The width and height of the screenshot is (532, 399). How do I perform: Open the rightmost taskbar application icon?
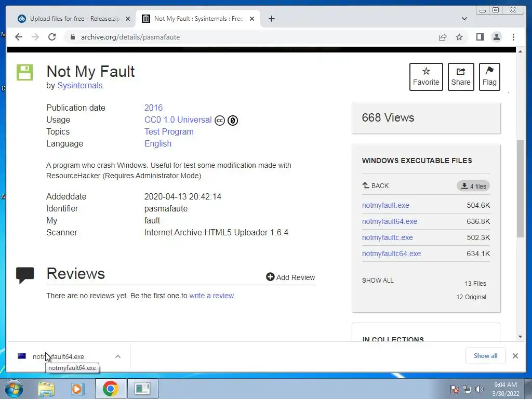pos(142,389)
